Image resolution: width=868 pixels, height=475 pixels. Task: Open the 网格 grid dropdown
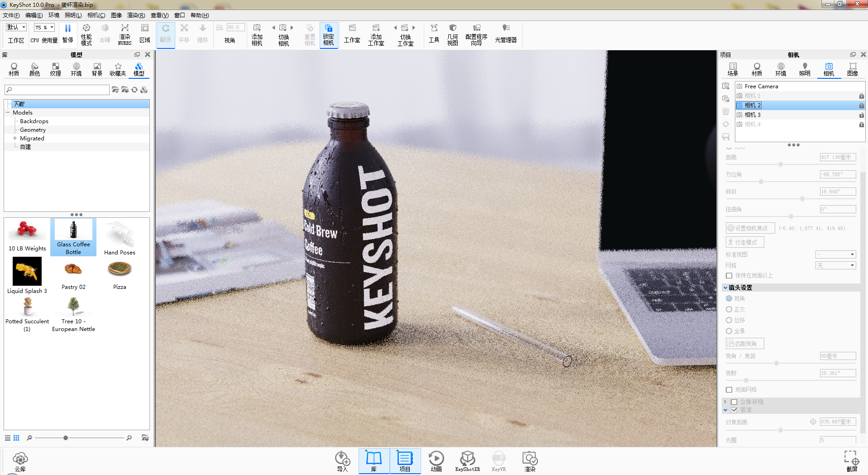point(835,265)
